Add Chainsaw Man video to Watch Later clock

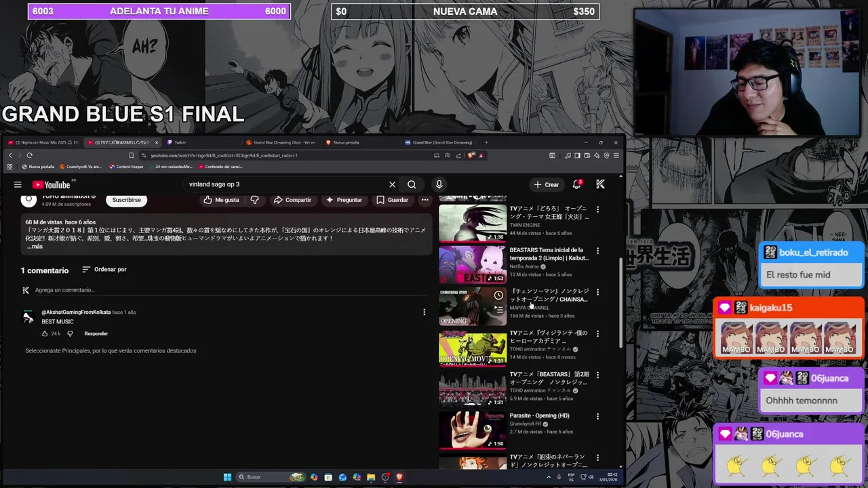click(x=498, y=296)
